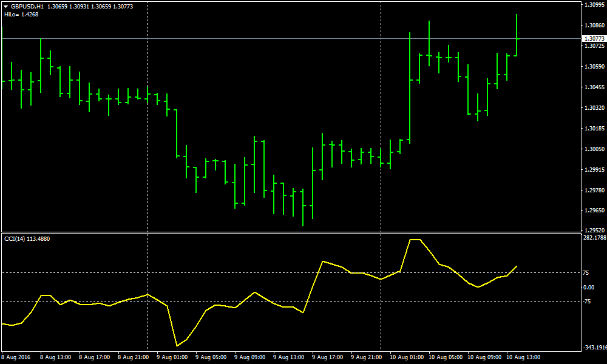Select the CCI(14) 113.4880 indicator label
This screenshot has width=607, height=364.
point(27,239)
